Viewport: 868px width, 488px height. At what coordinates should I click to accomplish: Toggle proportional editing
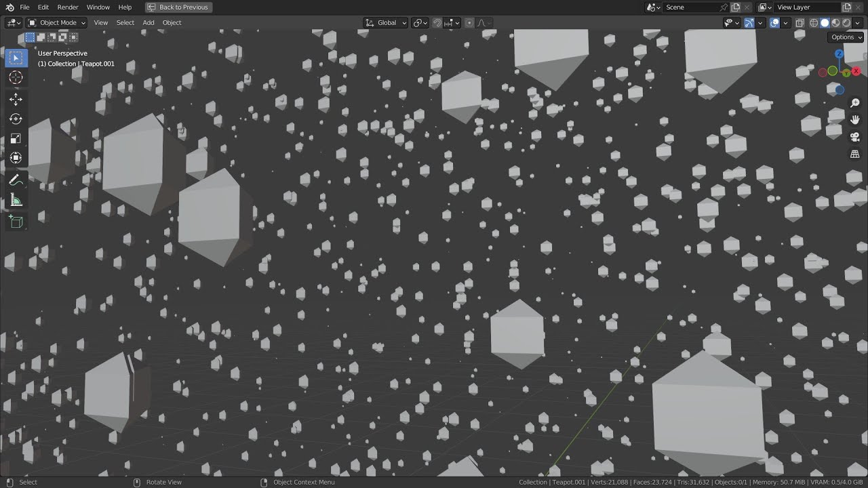469,22
